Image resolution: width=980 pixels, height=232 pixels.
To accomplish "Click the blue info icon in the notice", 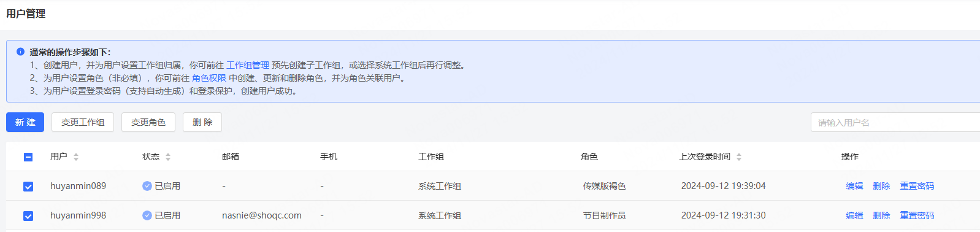I will pyautogui.click(x=20, y=52).
